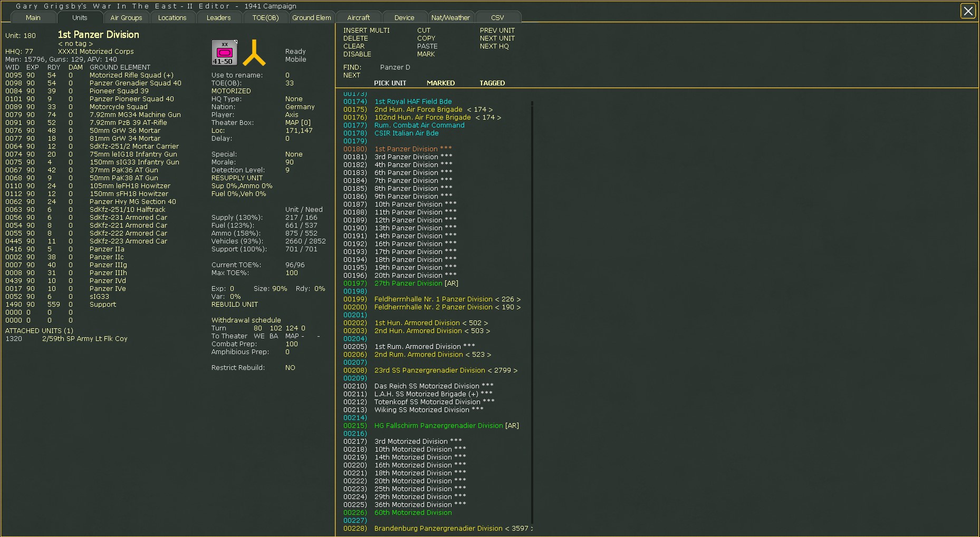980x537 pixels.
Task: Click the Combat Prep value 100
Action: click(x=292, y=344)
